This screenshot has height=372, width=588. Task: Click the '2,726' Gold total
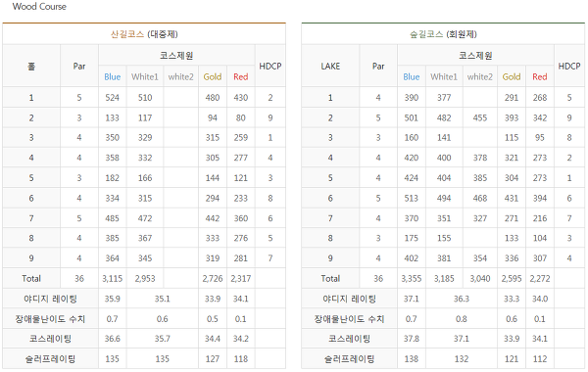point(213,279)
